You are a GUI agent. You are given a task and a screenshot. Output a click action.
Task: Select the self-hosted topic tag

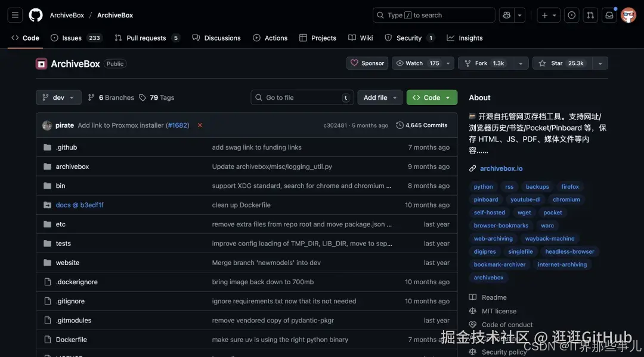[489, 213]
